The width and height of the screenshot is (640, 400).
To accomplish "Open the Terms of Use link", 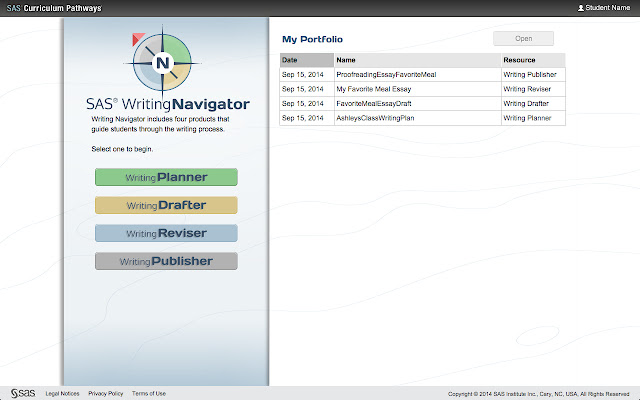I will (149, 393).
